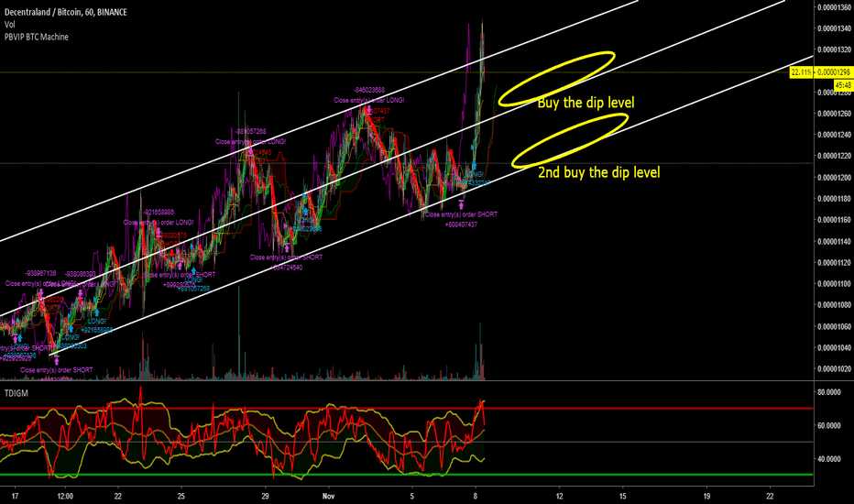Select the PBVIP BTC Machine indicator label

pos(37,37)
